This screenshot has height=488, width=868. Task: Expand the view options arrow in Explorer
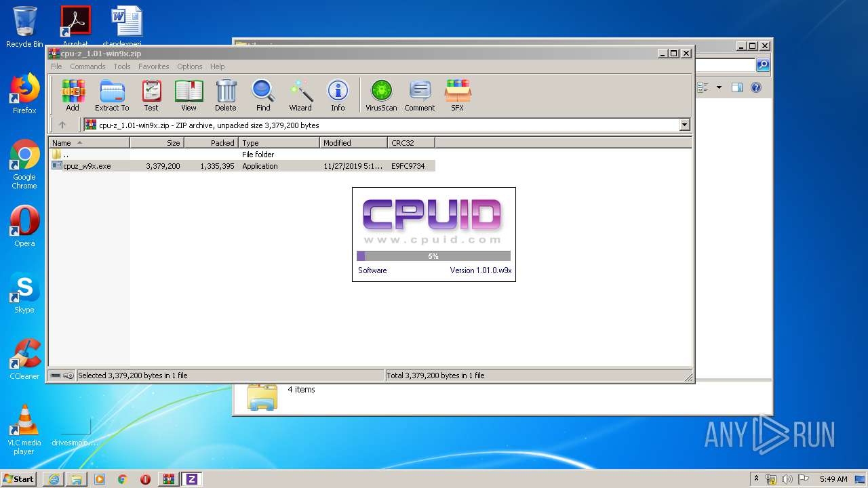point(719,87)
